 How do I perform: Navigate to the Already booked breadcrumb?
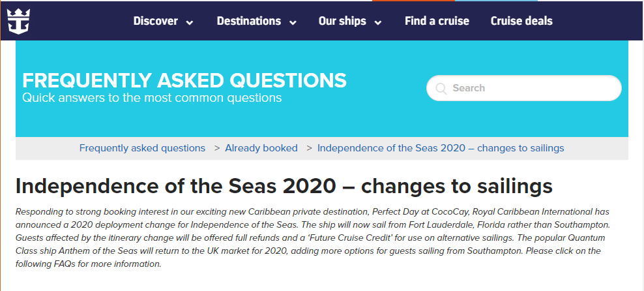[261, 148]
